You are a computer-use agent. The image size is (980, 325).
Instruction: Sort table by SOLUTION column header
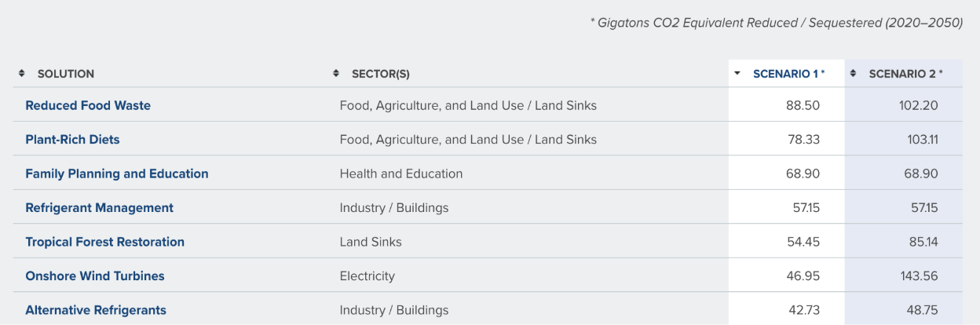coord(66,74)
